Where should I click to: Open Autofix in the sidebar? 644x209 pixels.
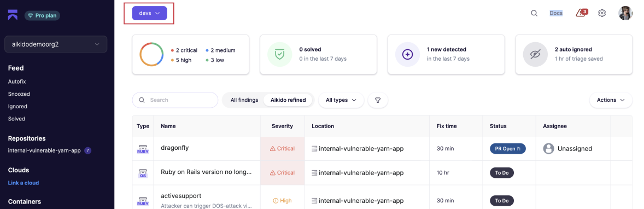click(17, 82)
